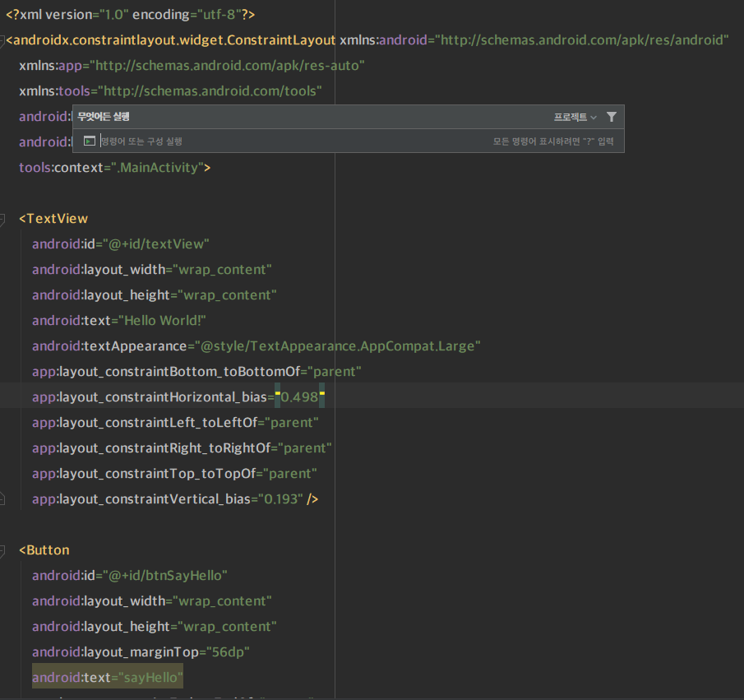744x700 pixels.
Task: Click the TextAppearance.AppCompat.Large style value
Action: coord(337,346)
